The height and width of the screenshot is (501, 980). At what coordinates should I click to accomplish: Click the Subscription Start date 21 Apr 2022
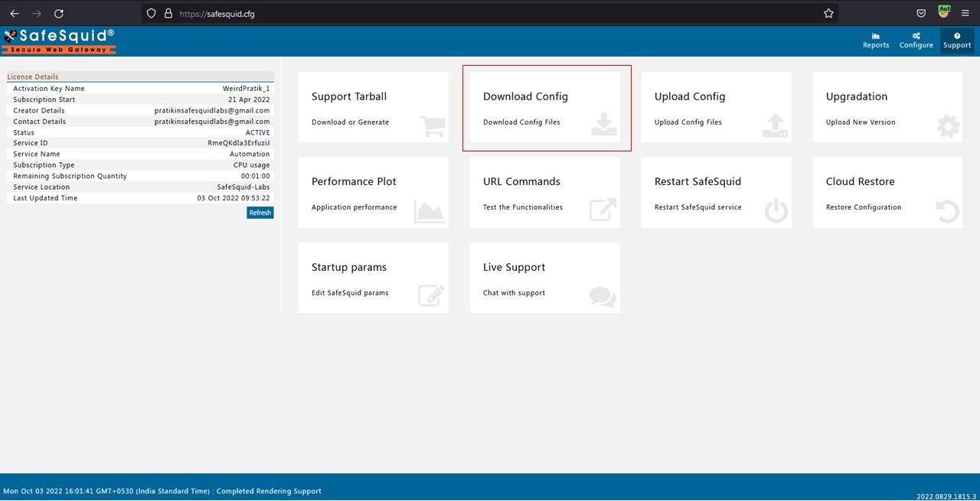(249, 99)
